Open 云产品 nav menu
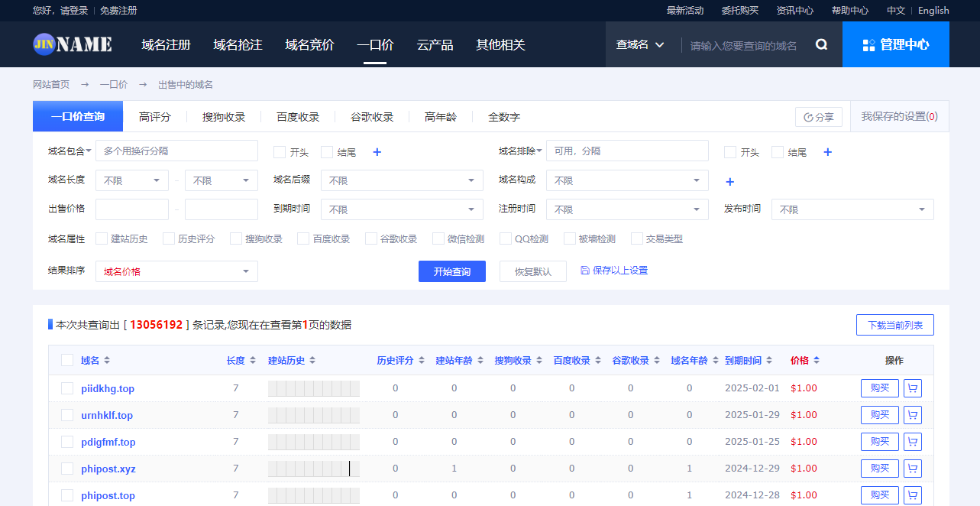 pos(435,45)
